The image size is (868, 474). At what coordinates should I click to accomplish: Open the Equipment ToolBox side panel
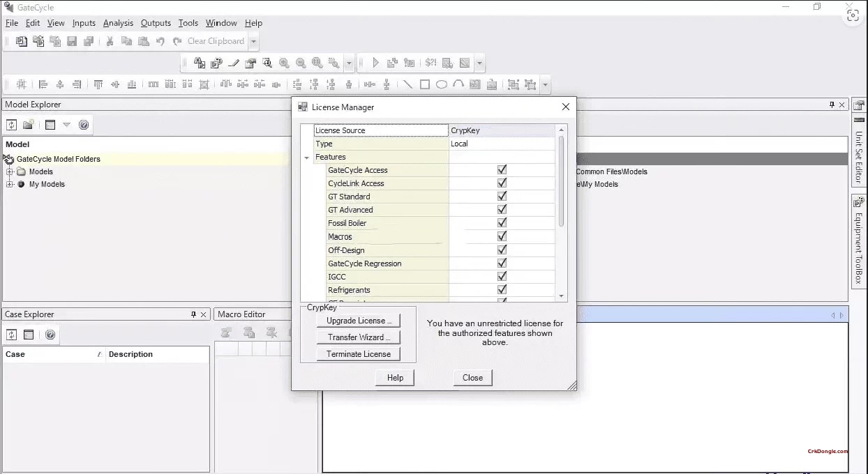coord(858,240)
